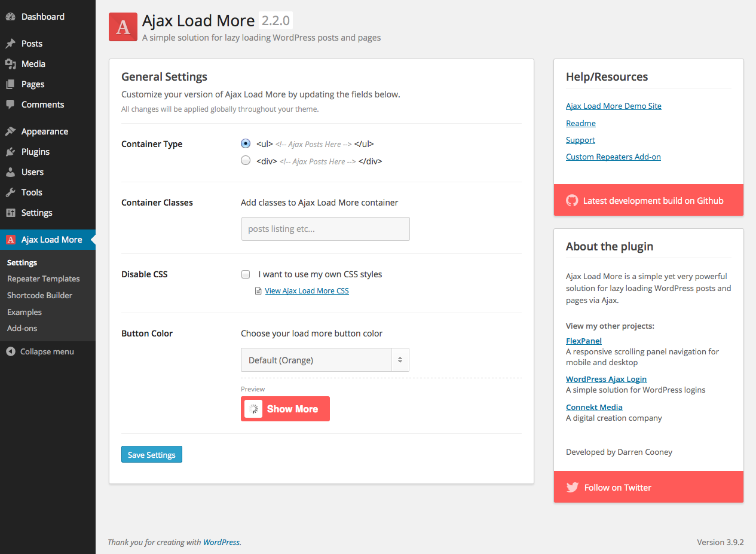Click the Appearance paintbrush icon
756x554 pixels.
tap(10, 131)
